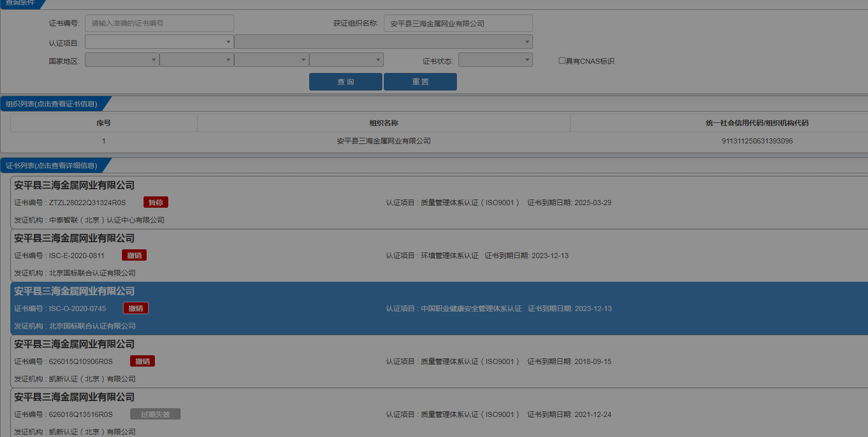Click expiry date 2018-09-15
The height and width of the screenshot is (437, 868).
click(x=593, y=361)
